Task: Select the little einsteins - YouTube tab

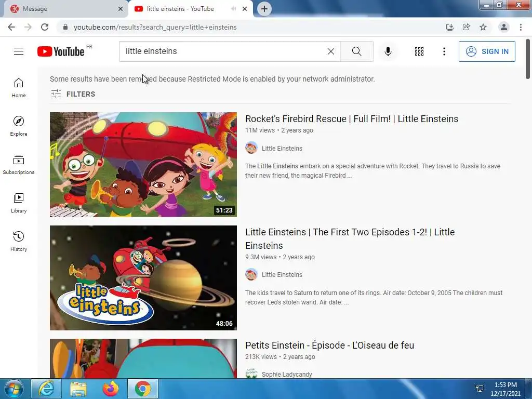Action: [x=190, y=9]
